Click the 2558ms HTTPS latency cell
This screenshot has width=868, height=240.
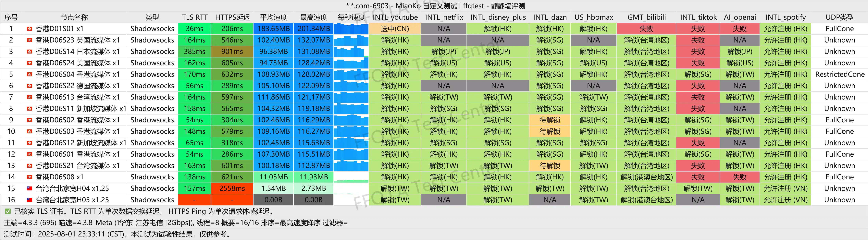point(232,188)
